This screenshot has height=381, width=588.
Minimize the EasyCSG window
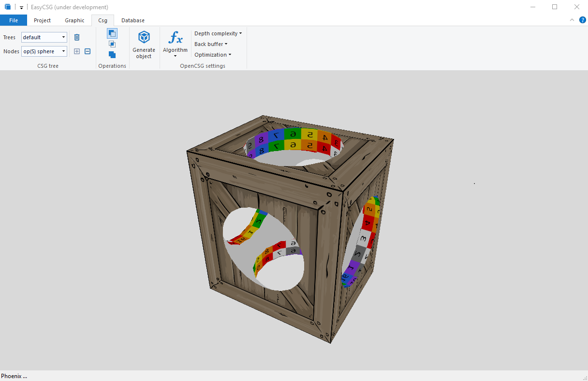(532, 7)
